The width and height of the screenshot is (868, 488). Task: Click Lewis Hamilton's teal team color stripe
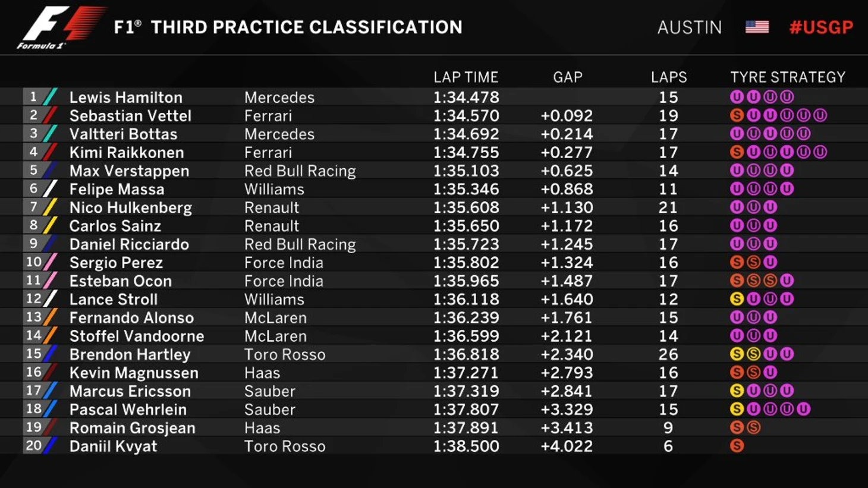(51, 97)
